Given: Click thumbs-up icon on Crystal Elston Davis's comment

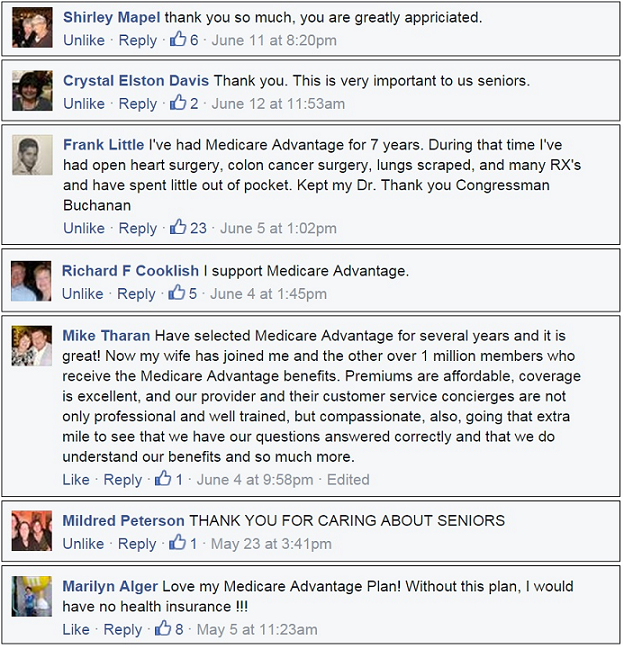Looking at the screenshot, I should click(179, 103).
